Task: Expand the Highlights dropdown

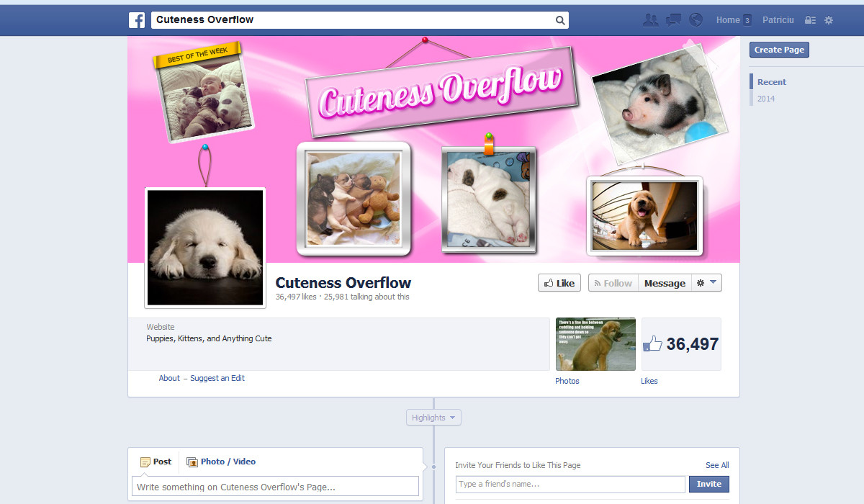Action: pos(433,418)
